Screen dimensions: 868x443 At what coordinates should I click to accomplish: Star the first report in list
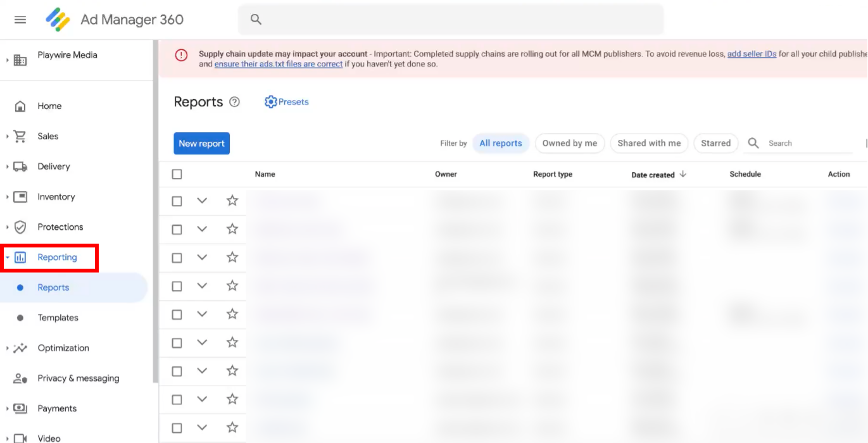pos(232,201)
